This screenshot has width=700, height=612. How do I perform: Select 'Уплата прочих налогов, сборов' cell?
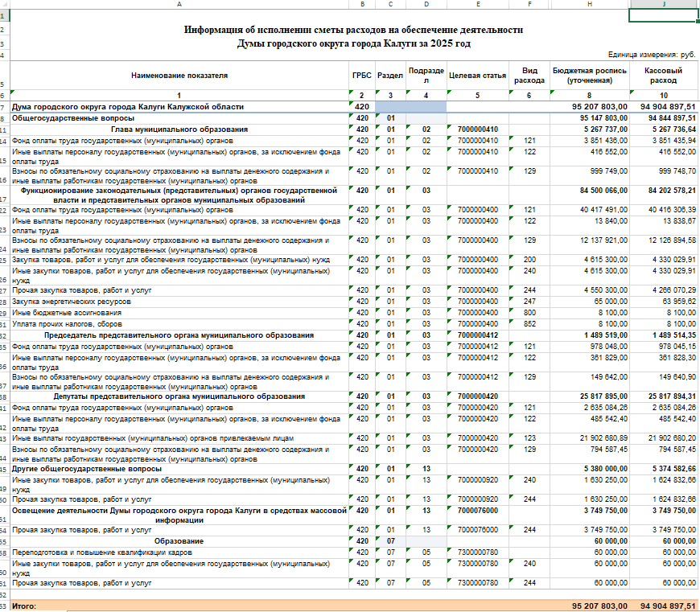64,323
